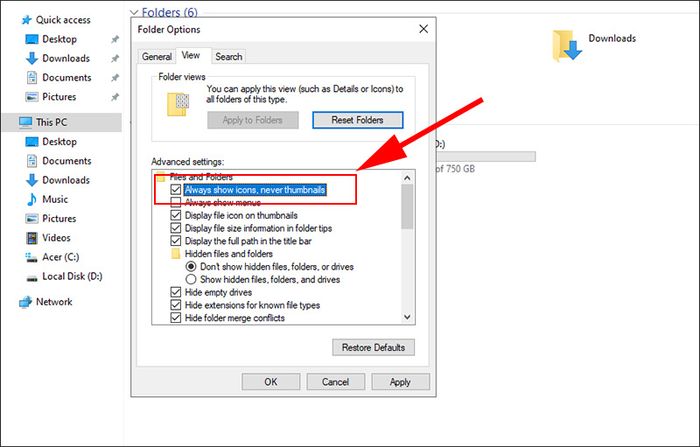The height and width of the screenshot is (447, 700).
Task: Click the advanced settings scrollbar thumb
Action: [x=407, y=206]
